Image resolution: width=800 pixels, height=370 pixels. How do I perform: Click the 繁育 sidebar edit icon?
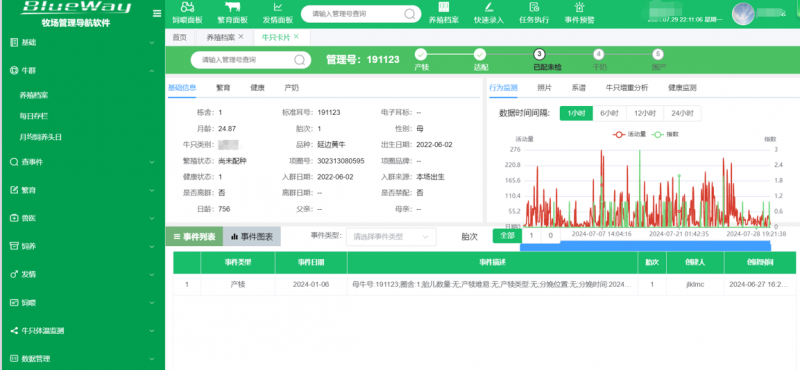14,190
